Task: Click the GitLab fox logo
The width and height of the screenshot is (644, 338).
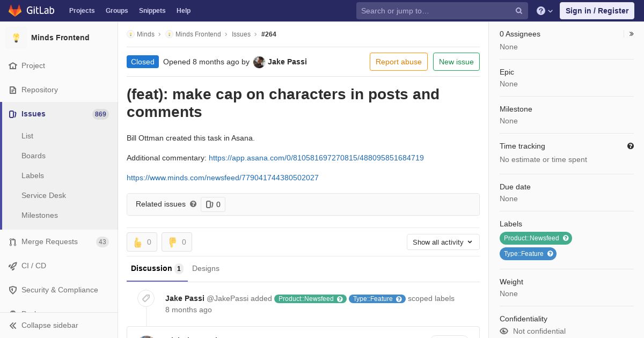Action: pos(15,10)
